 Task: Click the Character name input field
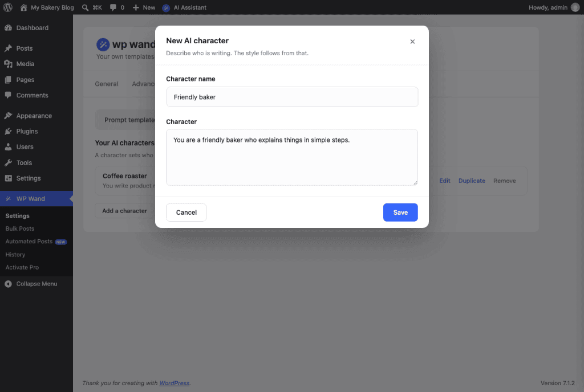coord(293,97)
